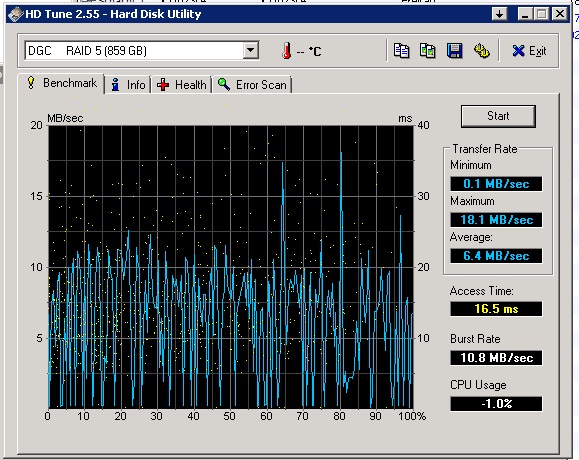579x460 pixels.
Task: Click the Info tab icon
Action: tap(116, 85)
